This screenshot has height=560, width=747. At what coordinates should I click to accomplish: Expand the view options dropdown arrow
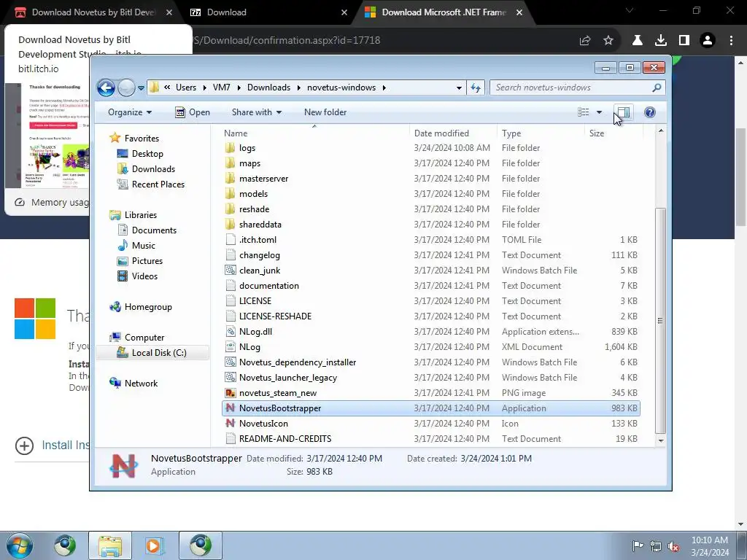pos(600,112)
